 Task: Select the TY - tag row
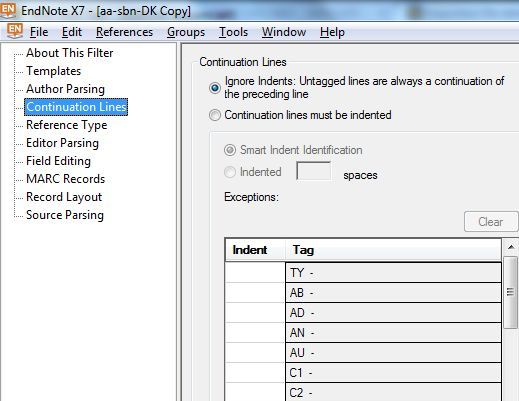pyautogui.click(x=393, y=273)
